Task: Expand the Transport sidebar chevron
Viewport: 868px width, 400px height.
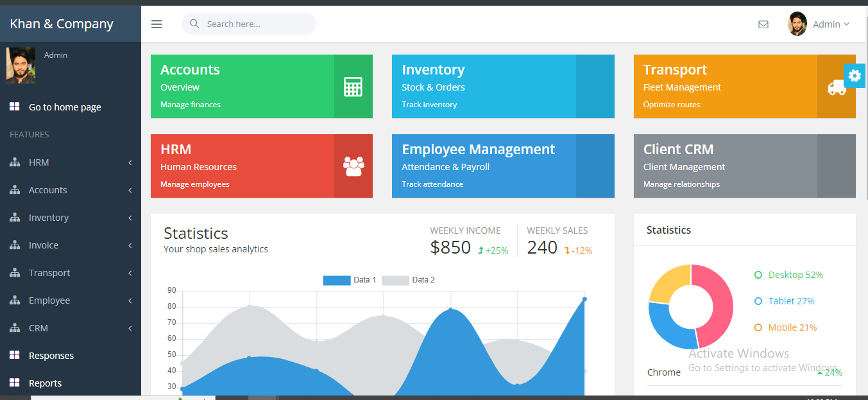Action: point(130,273)
